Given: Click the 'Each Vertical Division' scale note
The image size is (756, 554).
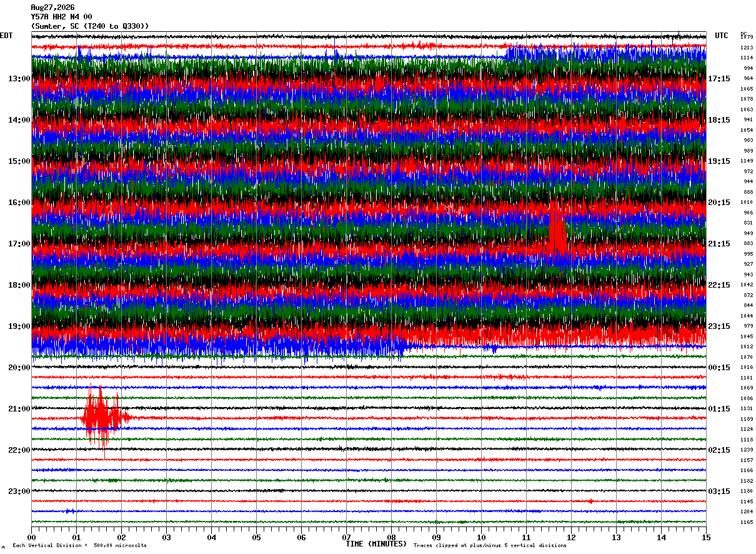Looking at the screenshot, I should pyautogui.click(x=79, y=546).
